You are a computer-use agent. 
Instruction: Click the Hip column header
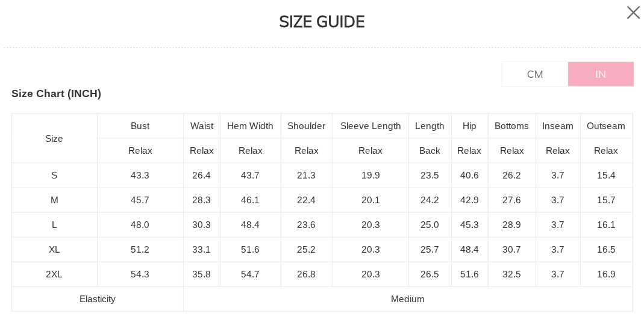[x=469, y=126]
